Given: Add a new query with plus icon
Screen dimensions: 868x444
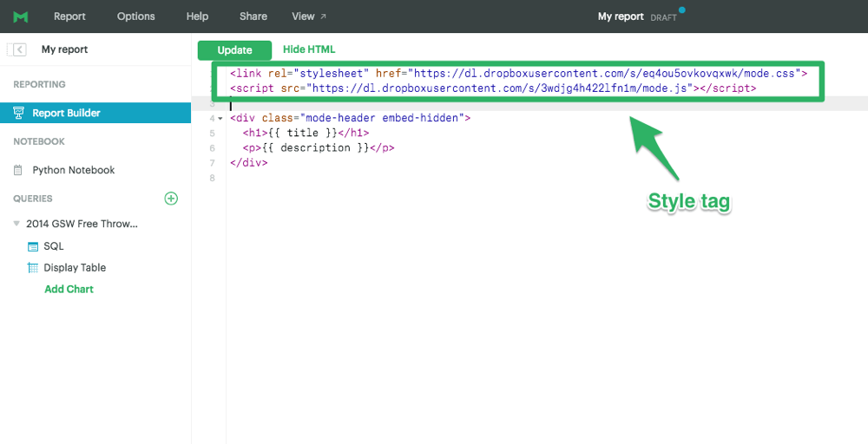Looking at the screenshot, I should (x=171, y=199).
